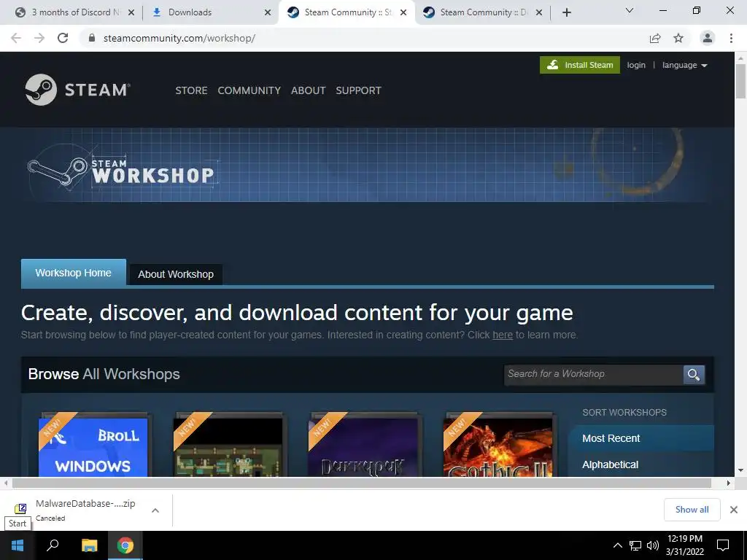The width and height of the screenshot is (747, 560).
Task: Click the vertical page scrollbar thumb
Action: tap(740, 81)
